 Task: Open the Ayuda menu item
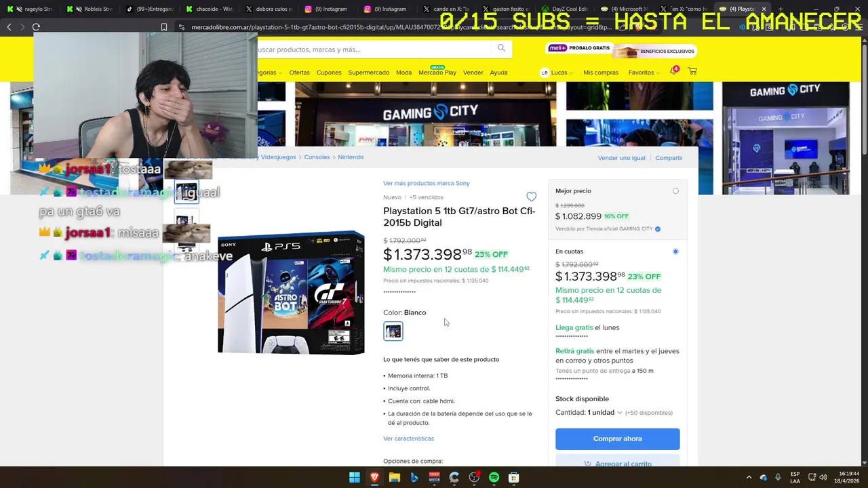click(x=498, y=73)
